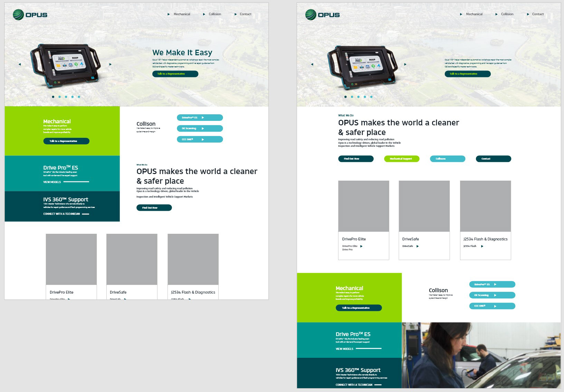Select third carousel dot in right mockup
The width and height of the screenshot is (564, 392).
[x=359, y=97]
